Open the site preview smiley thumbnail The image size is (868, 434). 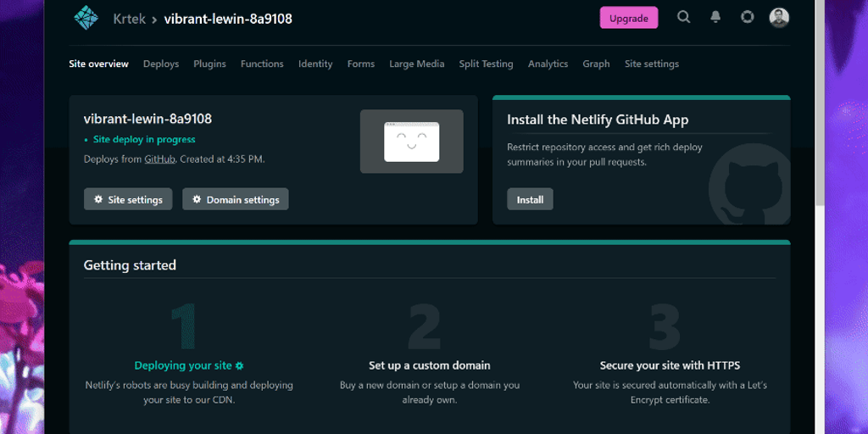(412, 142)
